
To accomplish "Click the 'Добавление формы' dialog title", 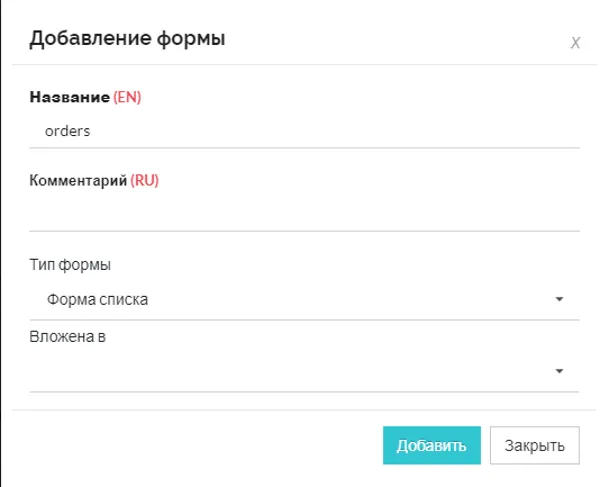I will tap(127, 39).
